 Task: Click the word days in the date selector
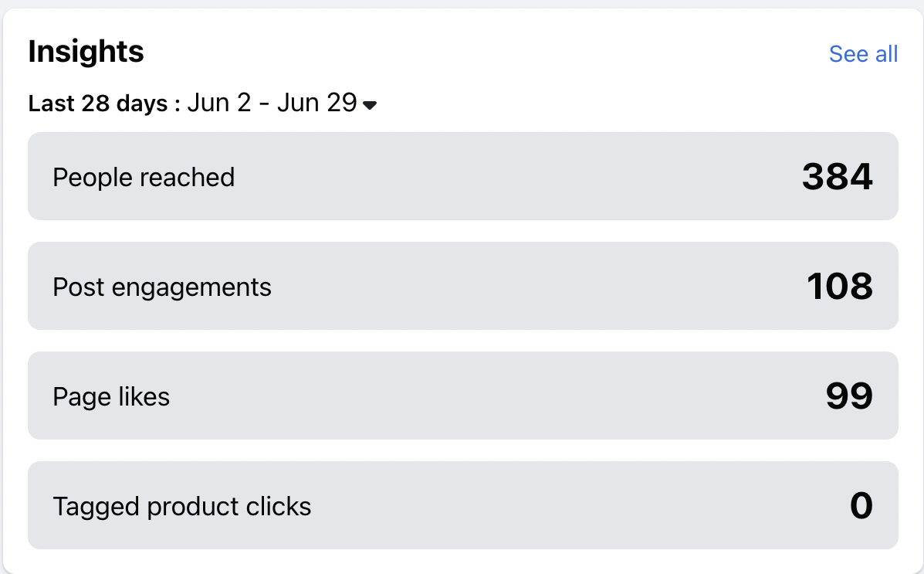pos(143,104)
